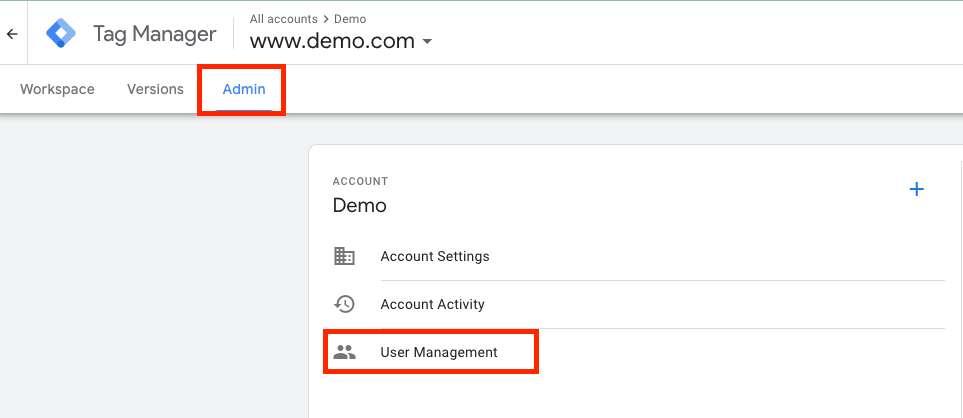Click the Account Settings building icon

[x=344, y=256]
